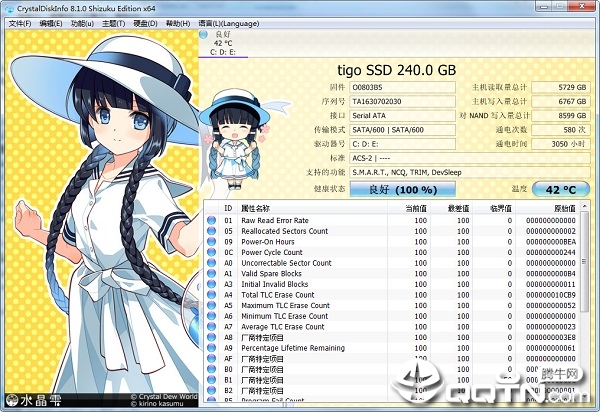Click status icon for Raw Read Error Rate
Viewport: 600px width, 412px height.
(x=211, y=220)
